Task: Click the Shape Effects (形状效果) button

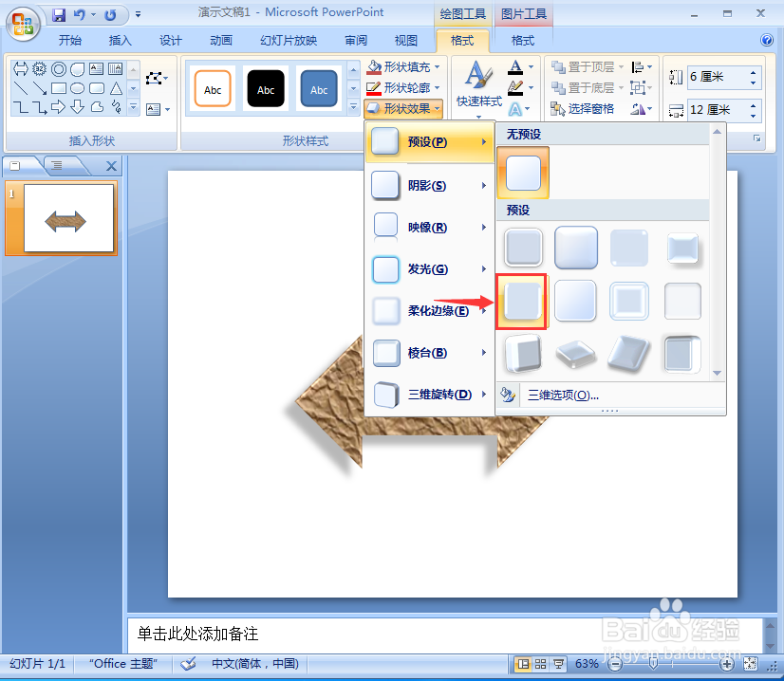Action: point(403,108)
